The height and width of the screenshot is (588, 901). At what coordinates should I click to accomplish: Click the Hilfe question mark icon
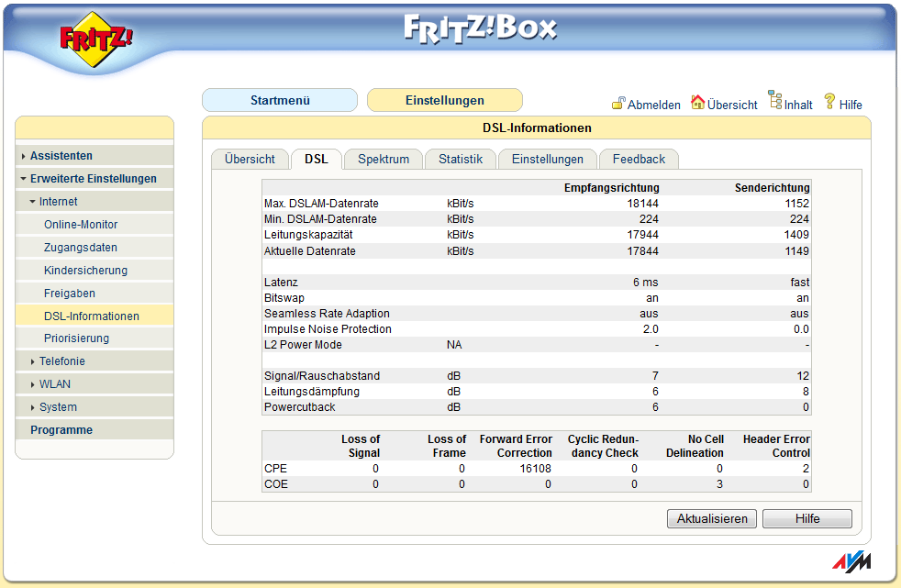coord(829,102)
